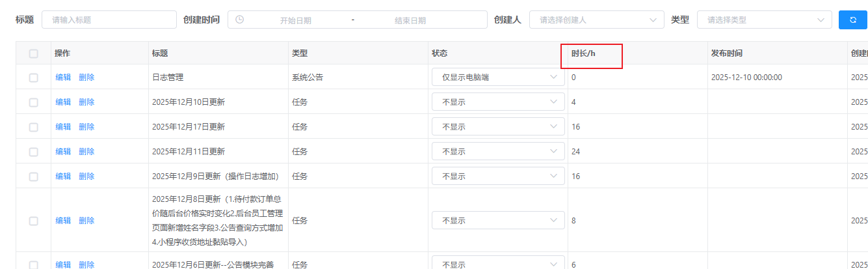Click 编辑 for the 2025年12月8日更新 row

(63, 221)
